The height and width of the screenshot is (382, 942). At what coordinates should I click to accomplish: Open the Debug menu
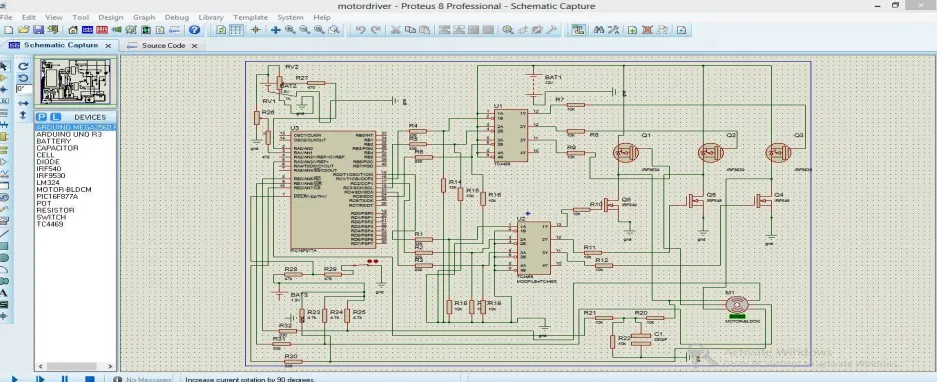[x=177, y=17]
